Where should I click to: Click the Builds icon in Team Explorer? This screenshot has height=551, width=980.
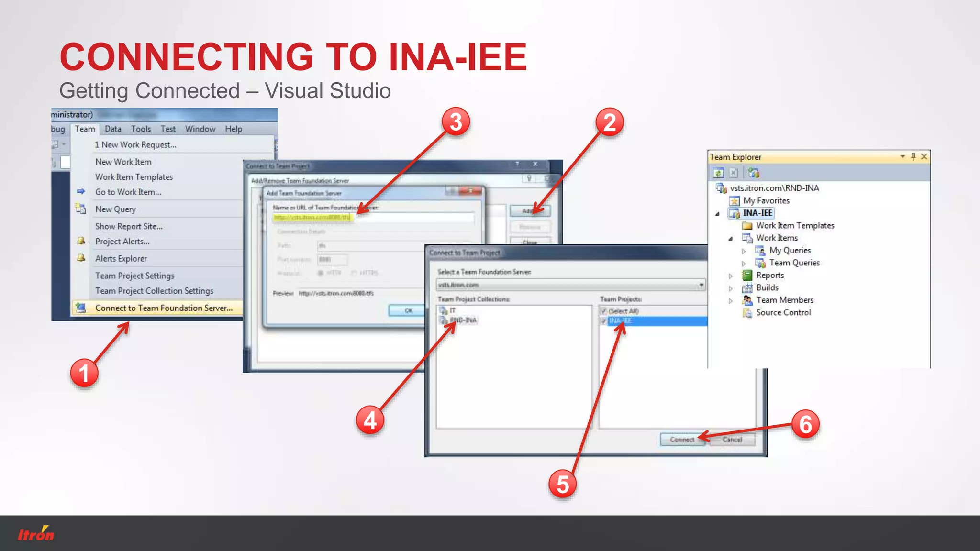747,287
